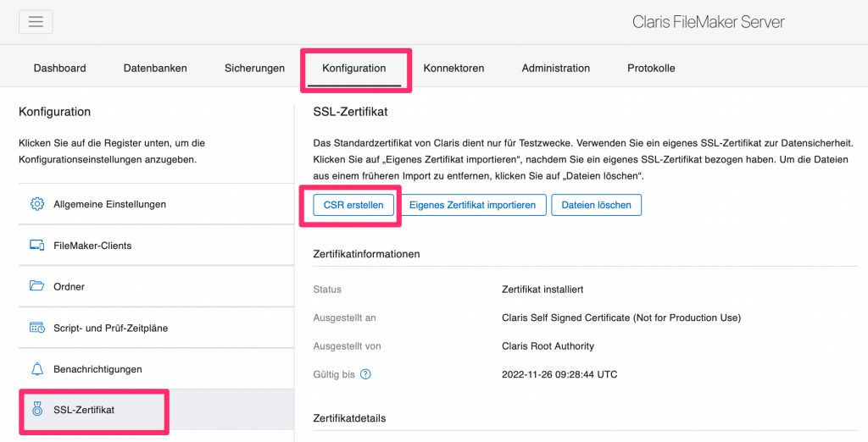868x442 pixels.
Task: Click the Claris Root Authority value
Action: [548, 346]
